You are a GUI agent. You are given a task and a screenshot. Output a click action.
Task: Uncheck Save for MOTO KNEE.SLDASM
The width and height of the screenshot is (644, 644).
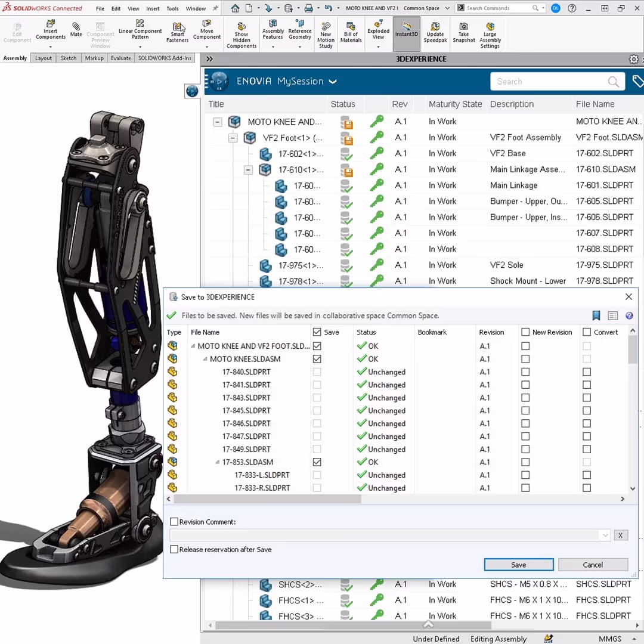click(317, 359)
